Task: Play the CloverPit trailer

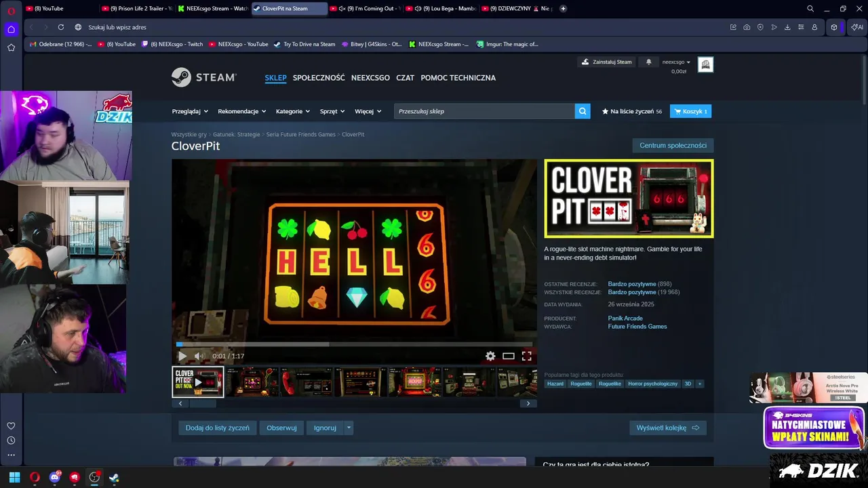Action: pos(182,356)
